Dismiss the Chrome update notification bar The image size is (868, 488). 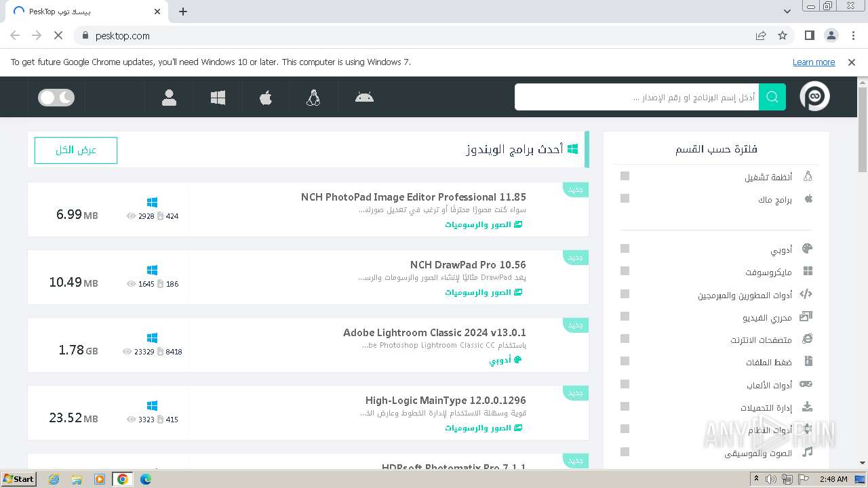(852, 62)
